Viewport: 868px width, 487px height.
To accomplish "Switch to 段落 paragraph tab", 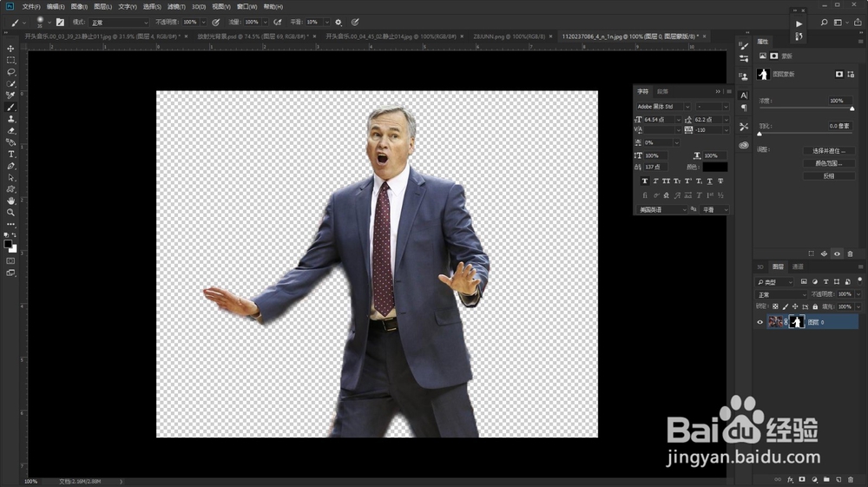I will (662, 91).
